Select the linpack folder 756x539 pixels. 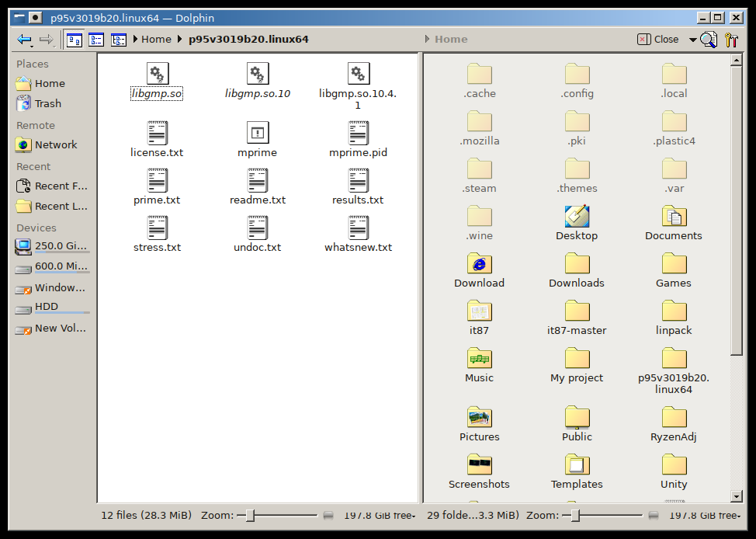click(x=674, y=317)
